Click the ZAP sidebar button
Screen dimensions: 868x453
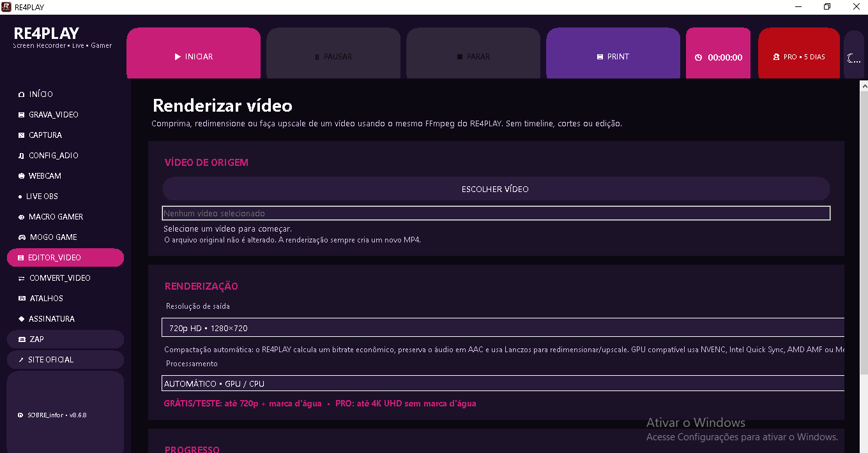pyautogui.click(x=65, y=339)
